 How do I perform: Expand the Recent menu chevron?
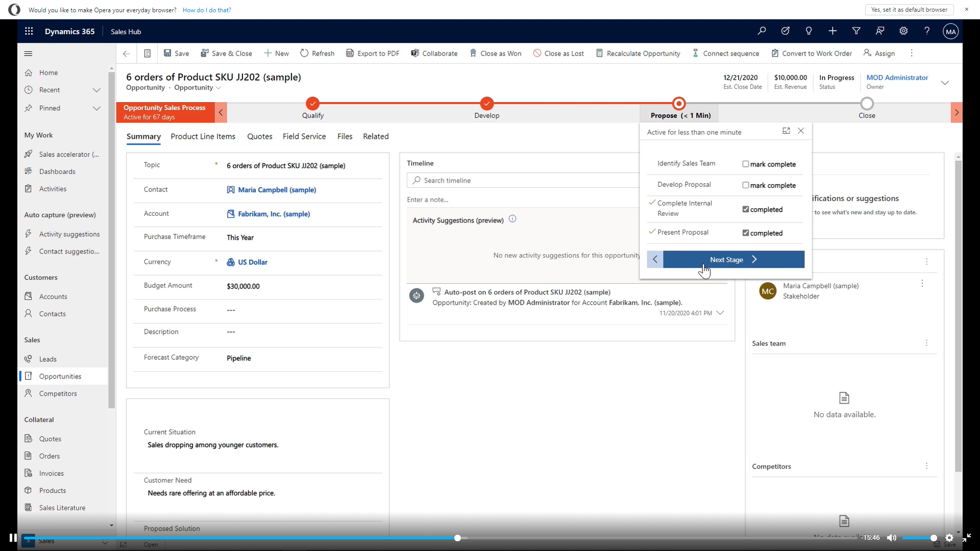click(96, 90)
